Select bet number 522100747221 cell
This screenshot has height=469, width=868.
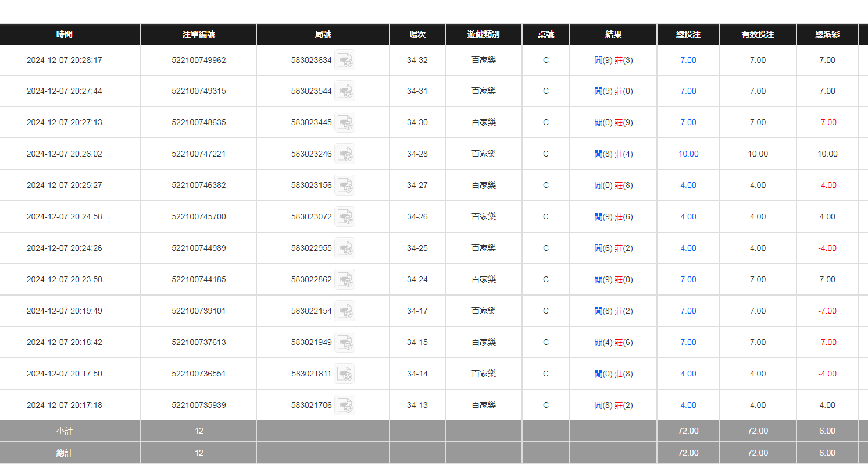pyautogui.click(x=198, y=154)
